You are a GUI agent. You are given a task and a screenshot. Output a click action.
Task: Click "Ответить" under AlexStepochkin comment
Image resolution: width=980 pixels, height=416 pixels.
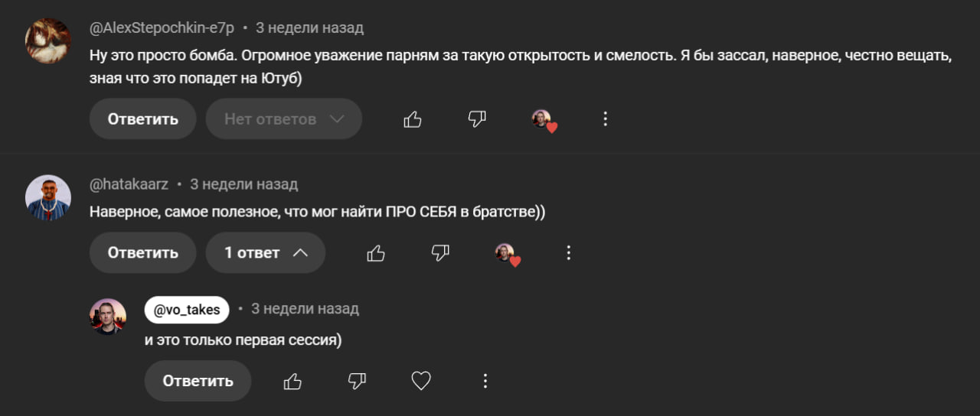[142, 119]
